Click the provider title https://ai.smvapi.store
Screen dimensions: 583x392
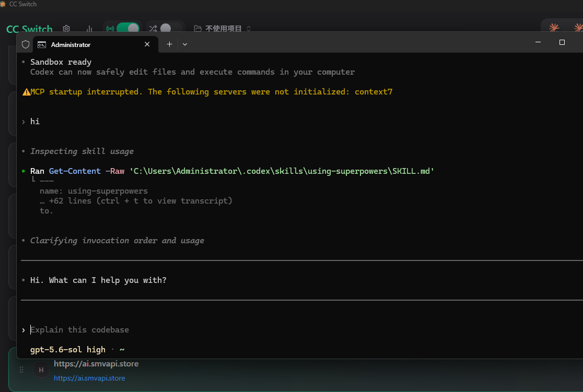coord(96,364)
